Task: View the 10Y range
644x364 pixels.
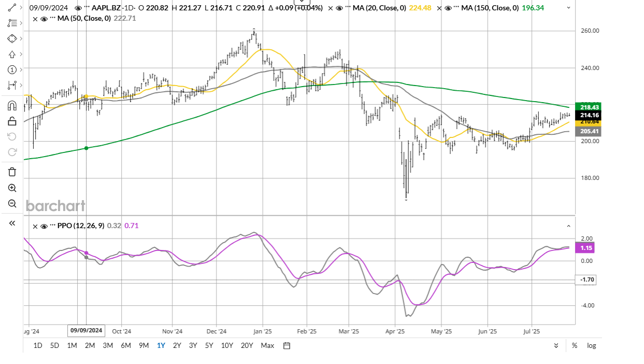Action: [x=227, y=346]
